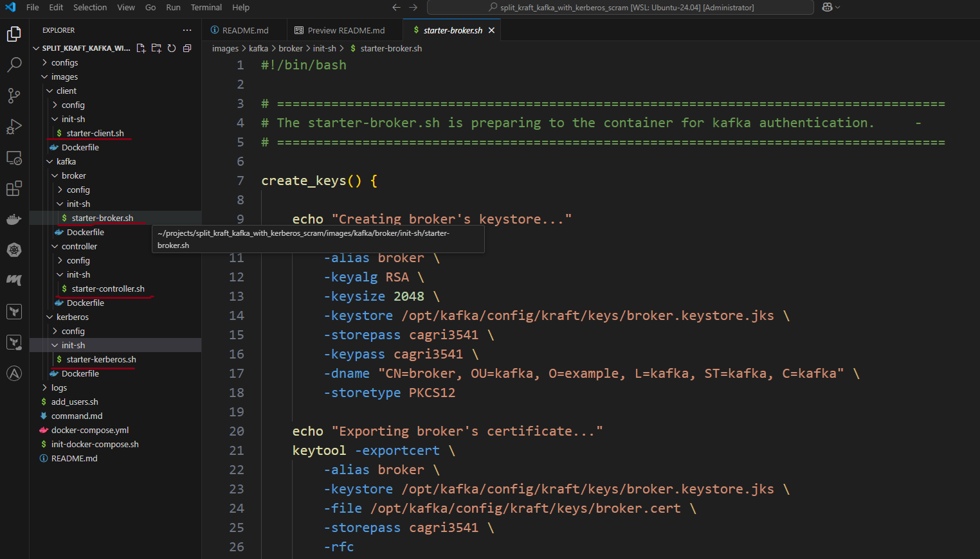Open docker-compose.yml file
The height and width of the screenshot is (559, 980).
(x=90, y=430)
